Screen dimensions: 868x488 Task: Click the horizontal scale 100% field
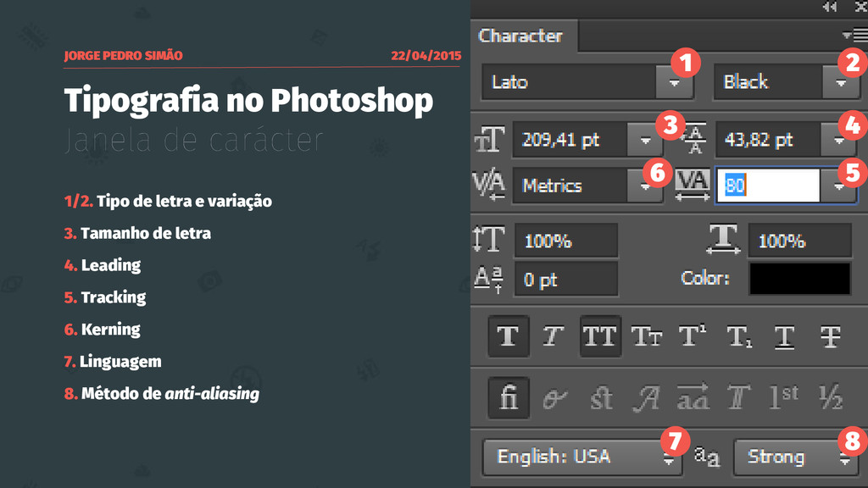pos(800,241)
